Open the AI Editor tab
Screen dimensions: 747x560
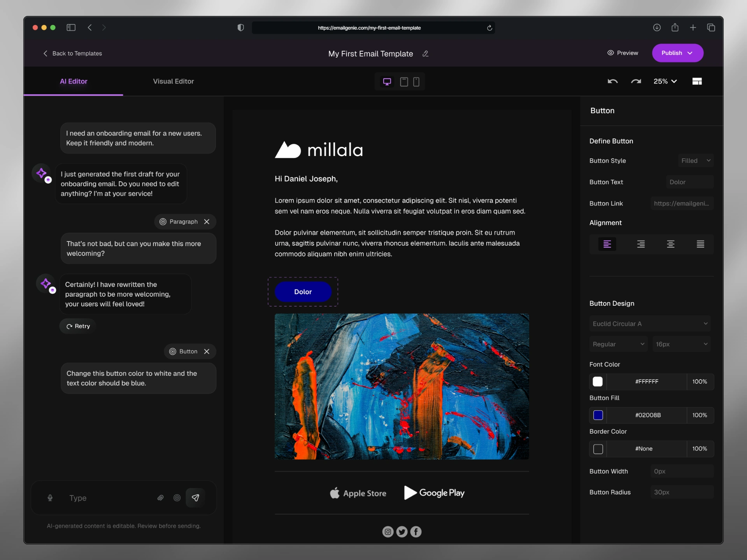[x=74, y=81]
